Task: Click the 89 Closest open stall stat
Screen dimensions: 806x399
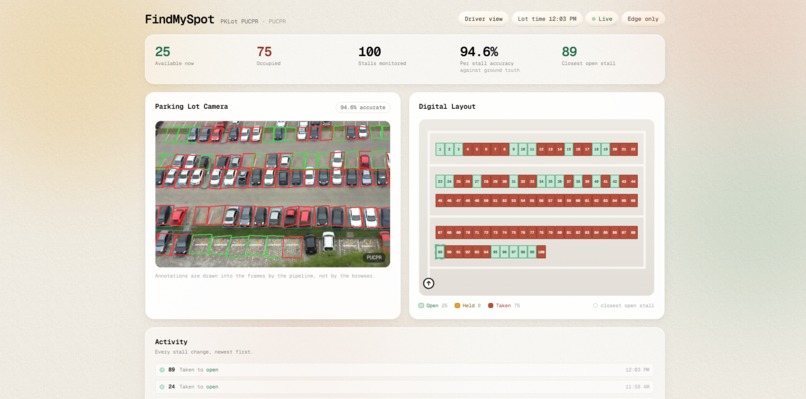Action: pos(588,56)
